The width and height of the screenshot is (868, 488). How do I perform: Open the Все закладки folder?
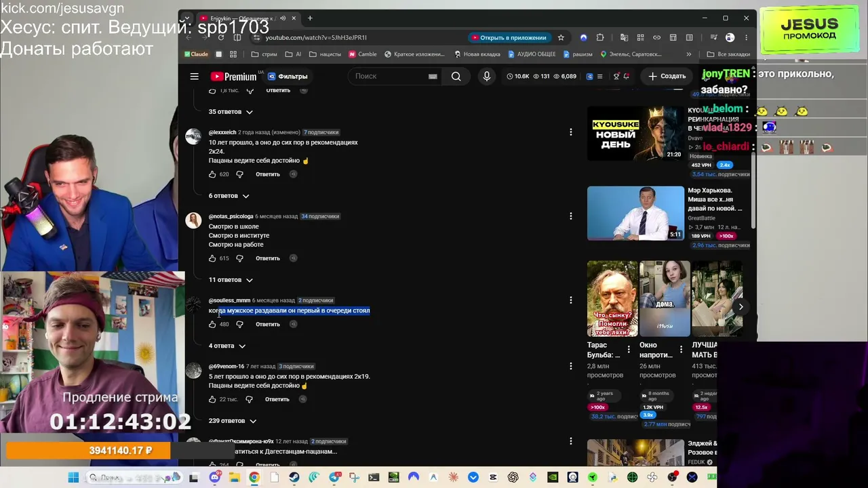coord(728,54)
